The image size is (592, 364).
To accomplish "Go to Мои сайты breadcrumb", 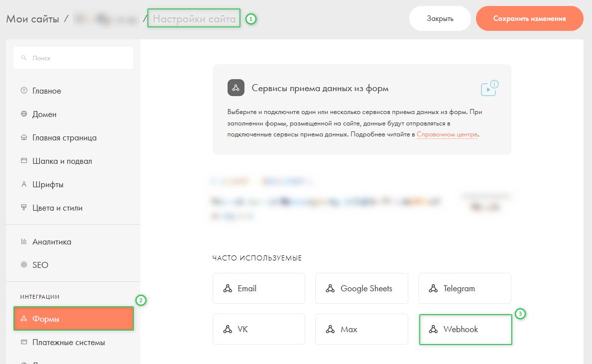I will (x=32, y=19).
